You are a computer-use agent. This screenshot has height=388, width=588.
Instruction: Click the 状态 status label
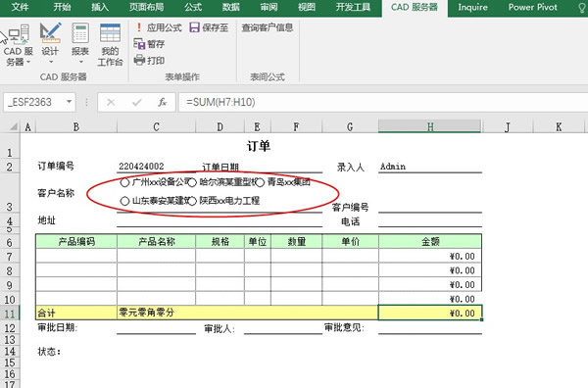(49, 352)
